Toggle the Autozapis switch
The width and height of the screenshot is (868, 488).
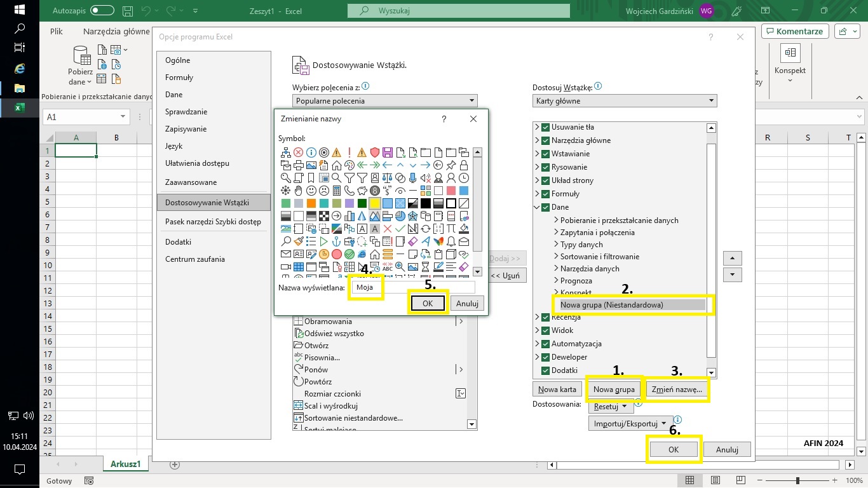click(102, 11)
